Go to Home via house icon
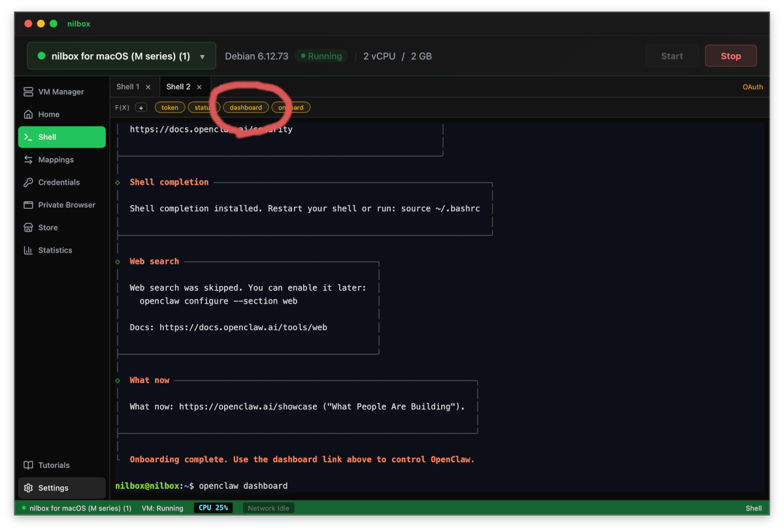Image resolution: width=784 pixels, height=532 pixels. [x=28, y=114]
